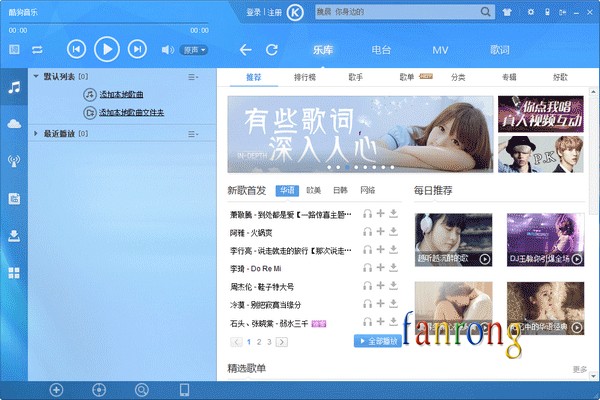Click the add plus icon in bottom bar
The image size is (600, 400).
pos(56,390)
